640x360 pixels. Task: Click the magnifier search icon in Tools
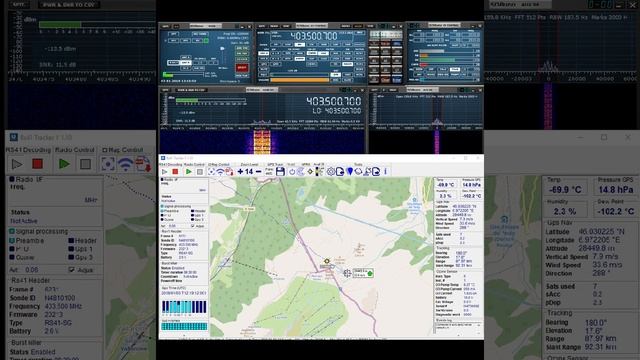(367, 172)
